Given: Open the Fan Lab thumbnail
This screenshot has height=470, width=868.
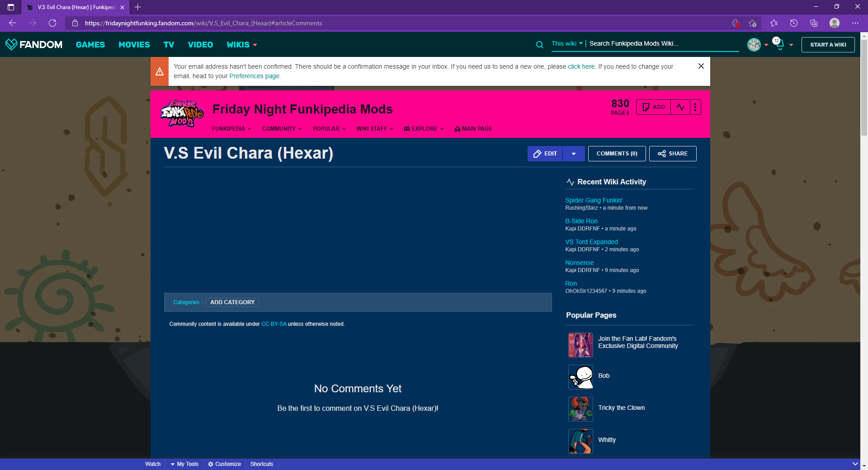Looking at the screenshot, I should pyautogui.click(x=580, y=345).
